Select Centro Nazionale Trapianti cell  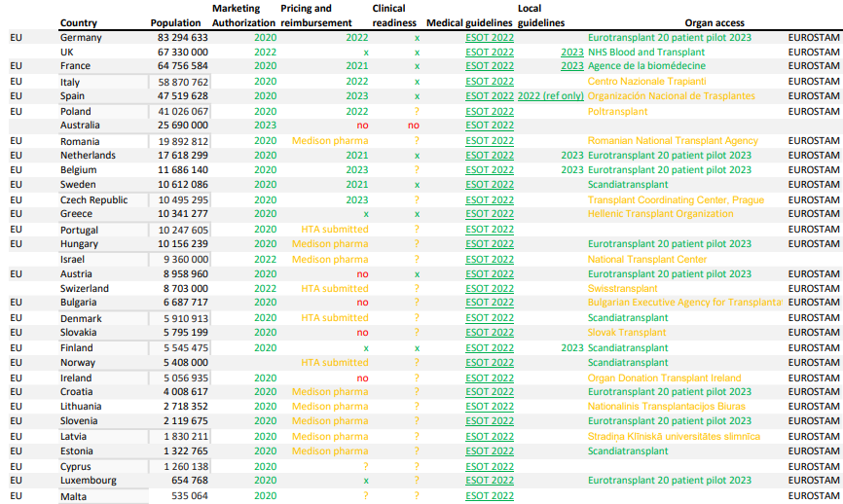[646, 82]
